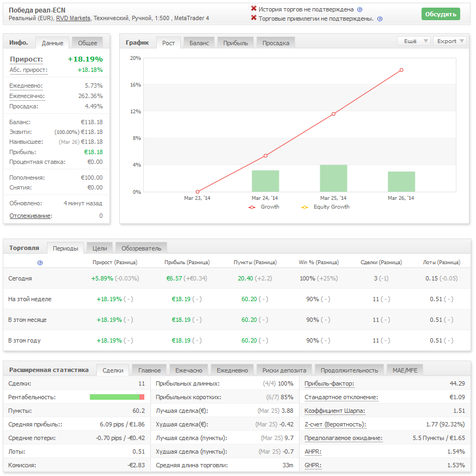Open the Обозреватель tab
Image resolution: width=476 pixels, height=476 pixels.
[142, 248]
